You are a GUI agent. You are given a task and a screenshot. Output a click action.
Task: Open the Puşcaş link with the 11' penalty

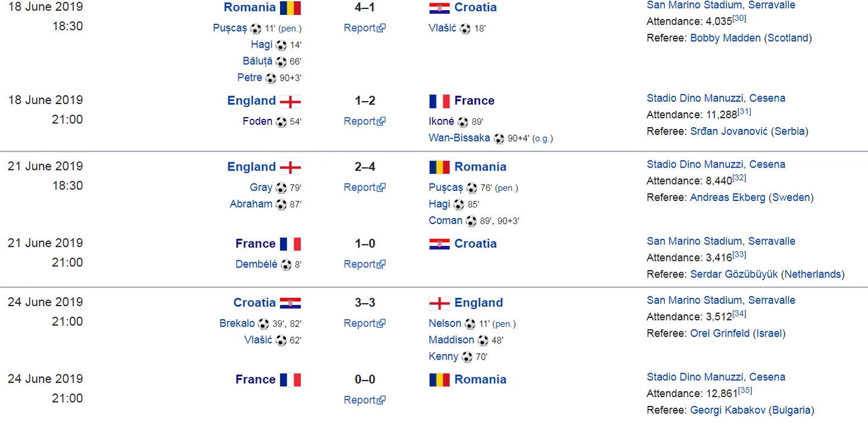(x=230, y=28)
